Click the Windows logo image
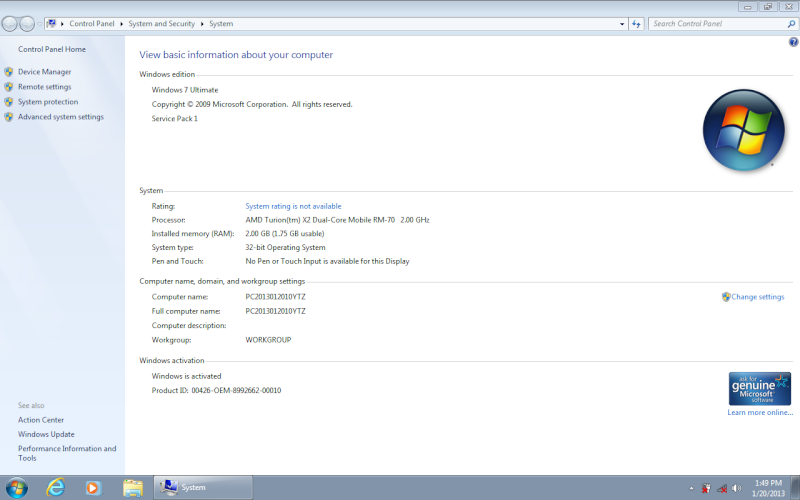This screenshot has width=800, height=500. pos(743,130)
